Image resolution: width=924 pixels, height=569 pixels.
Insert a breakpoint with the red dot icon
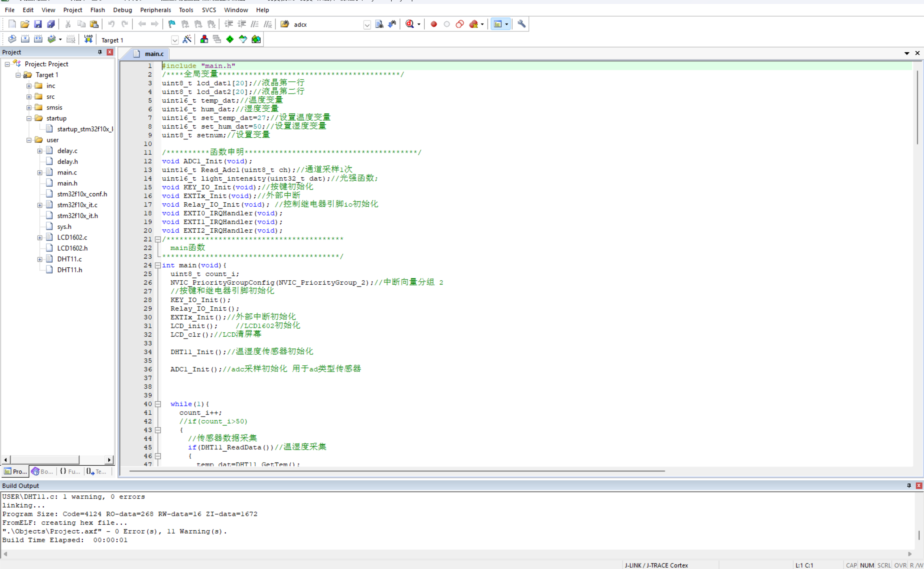pyautogui.click(x=434, y=24)
